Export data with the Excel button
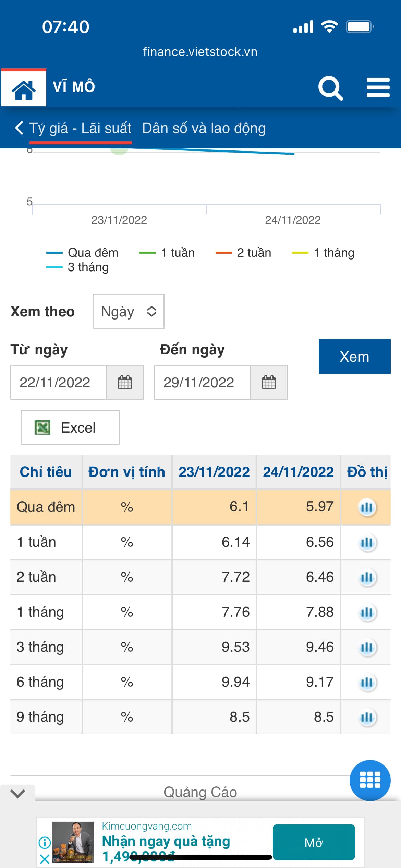 point(70,427)
